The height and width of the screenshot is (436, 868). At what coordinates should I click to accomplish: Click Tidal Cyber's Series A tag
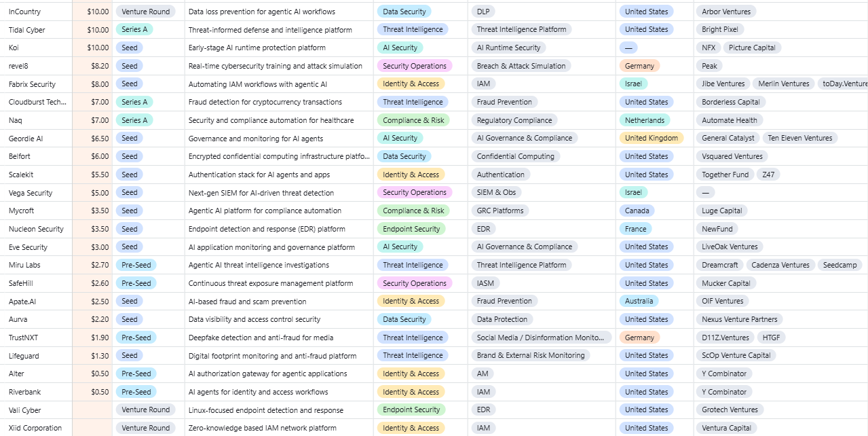[x=134, y=30]
